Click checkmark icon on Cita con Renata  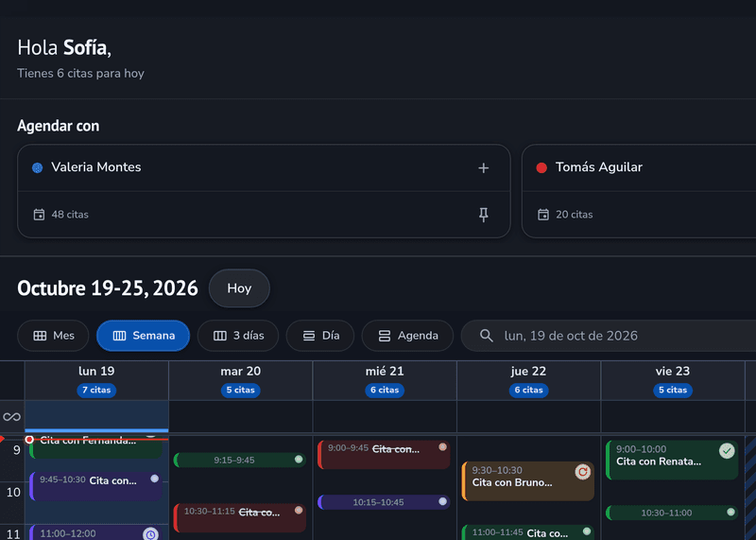click(727, 451)
